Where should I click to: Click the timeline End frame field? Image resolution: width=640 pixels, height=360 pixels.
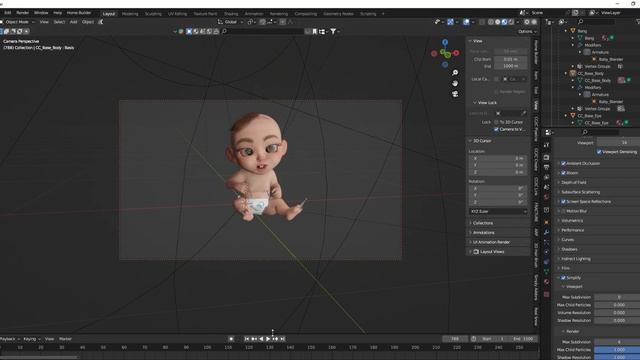pyautogui.click(x=523, y=339)
